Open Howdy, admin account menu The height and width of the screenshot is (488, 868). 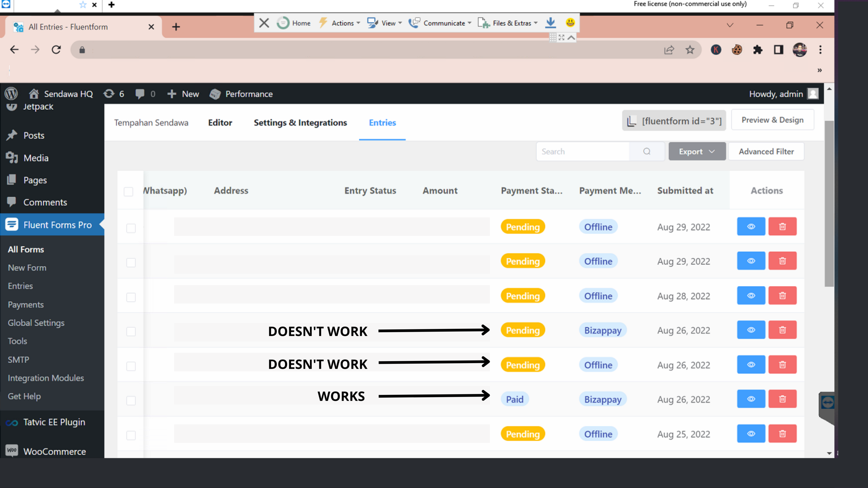click(x=784, y=94)
